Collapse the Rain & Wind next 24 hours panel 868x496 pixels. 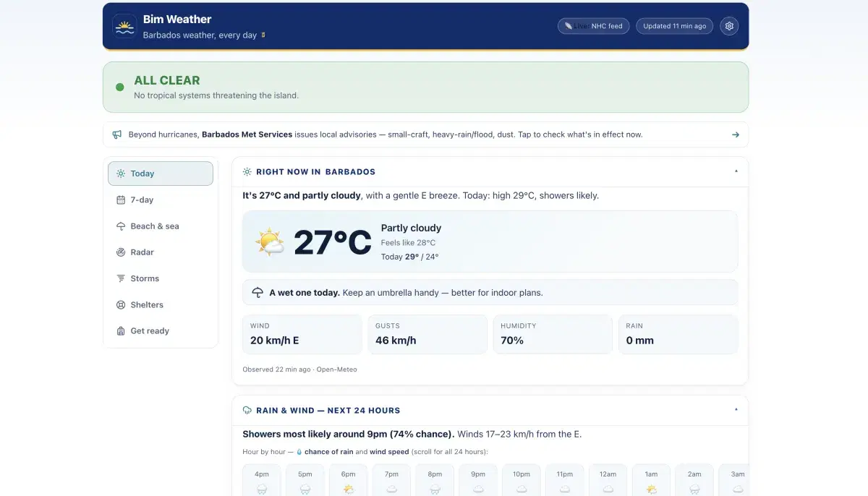pyautogui.click(x=736, y=410)
